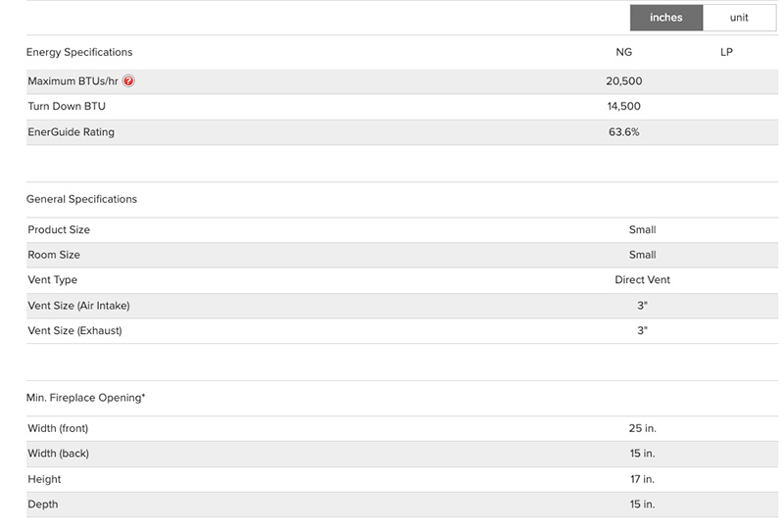
Task: Click the Width (back) row label
Action: 58,454
